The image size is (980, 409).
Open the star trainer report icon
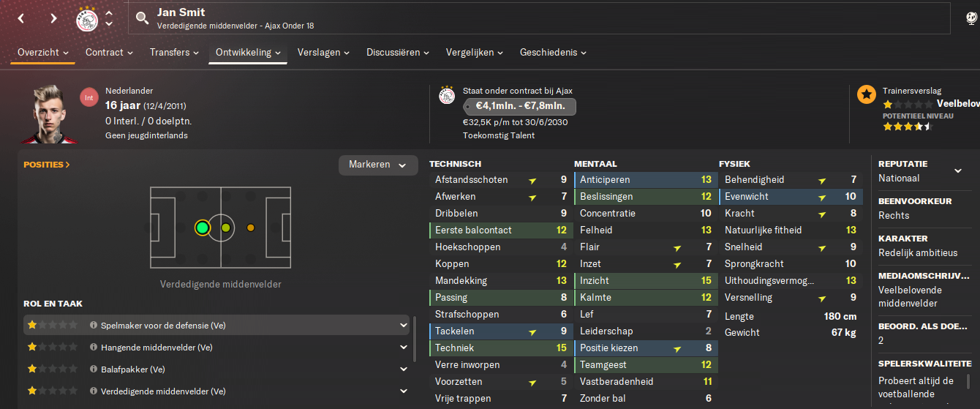pos(867,94)
